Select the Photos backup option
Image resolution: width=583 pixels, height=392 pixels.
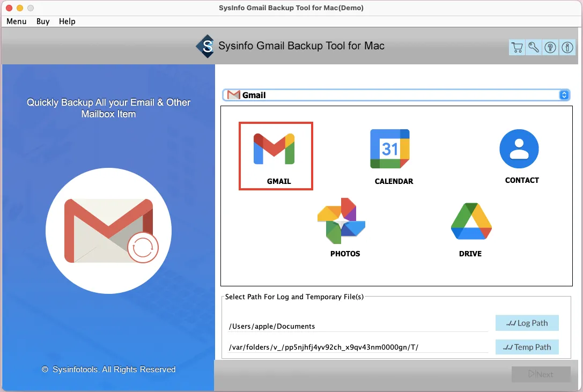coord(341,221)
